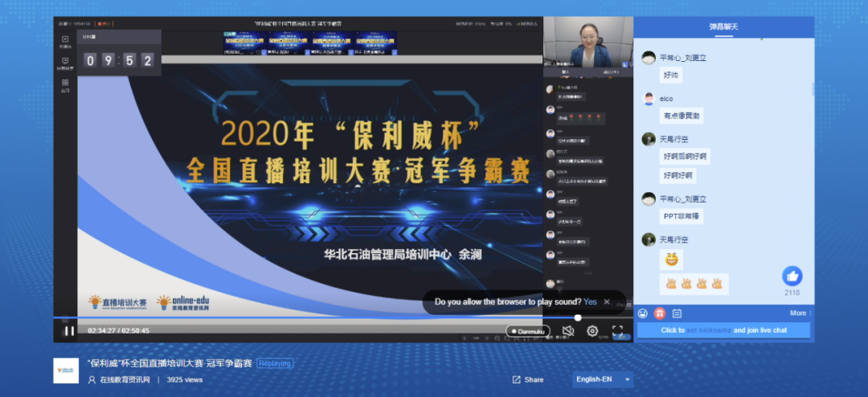Expand the More chat options
This screenshot has height=397, width=868.
pyautogui.click(x=800, y=313)
